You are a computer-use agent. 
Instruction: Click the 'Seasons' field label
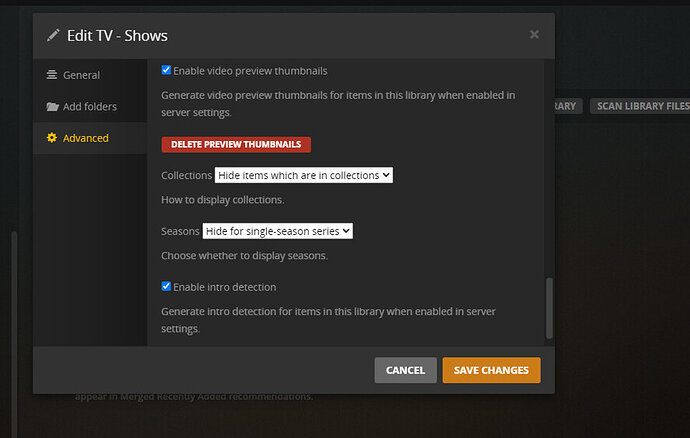click(x=180, y=231)
